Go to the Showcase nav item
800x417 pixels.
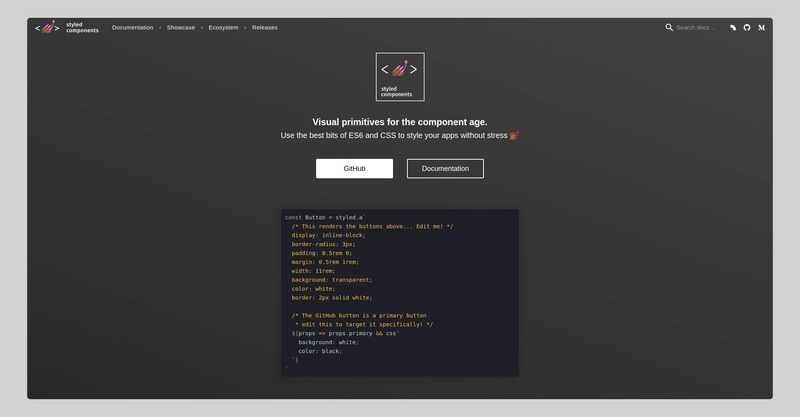[x=183, y=28]
